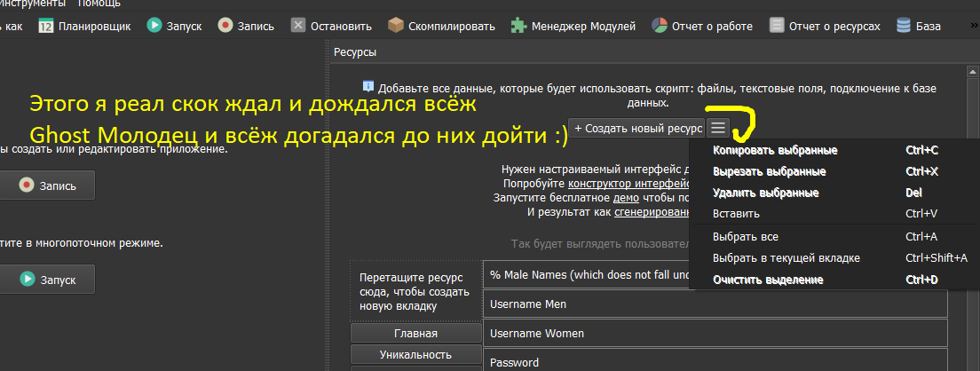Click the text Так будет выглядеть пользовател
Screen dimensions: 980x371
coord(600,243)
